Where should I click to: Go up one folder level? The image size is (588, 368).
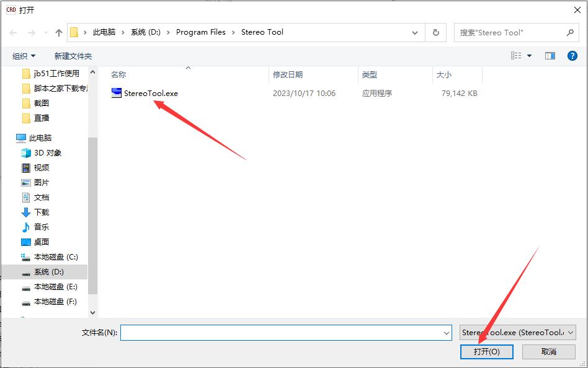point(59,33)
